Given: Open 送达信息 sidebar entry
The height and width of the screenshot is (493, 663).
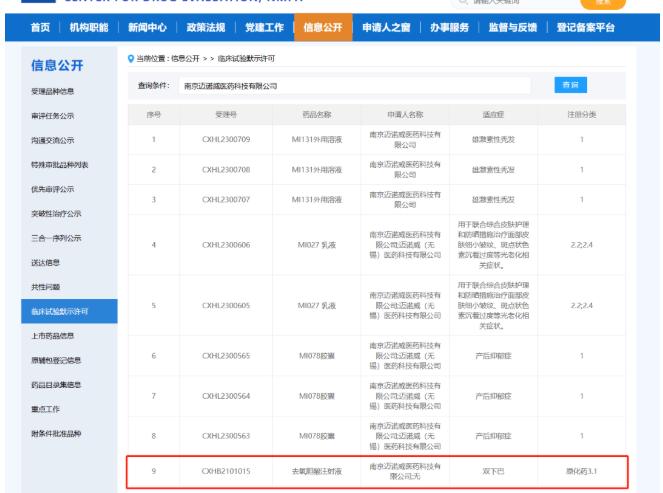Looking at the screenshot, I should pyautogui.click(x=45, y=263).
